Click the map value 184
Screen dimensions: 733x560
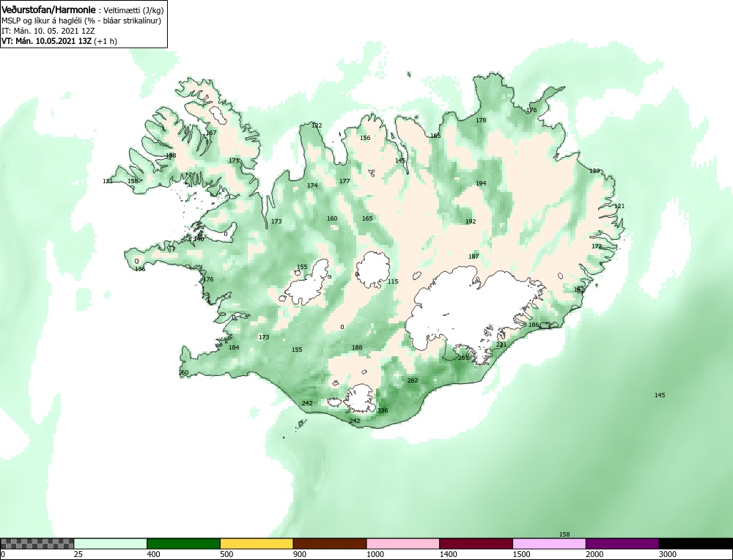tap(234, 347)
